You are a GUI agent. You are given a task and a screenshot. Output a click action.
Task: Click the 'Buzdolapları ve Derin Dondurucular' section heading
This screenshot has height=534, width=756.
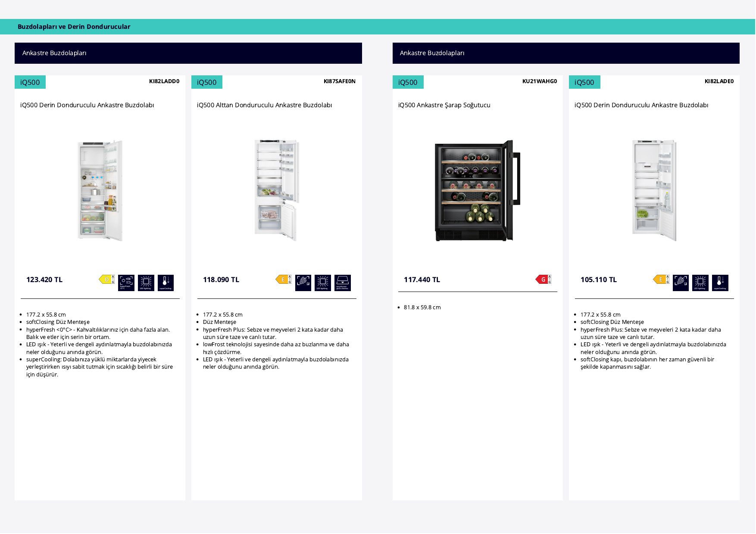click(74, 27)
